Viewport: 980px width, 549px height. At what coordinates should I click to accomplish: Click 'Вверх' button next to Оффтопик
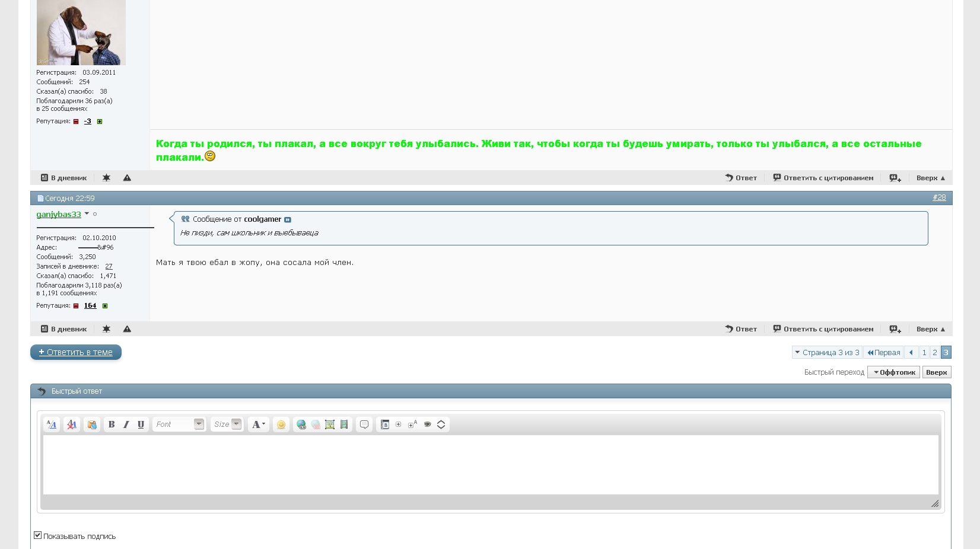tap(937, 372)
